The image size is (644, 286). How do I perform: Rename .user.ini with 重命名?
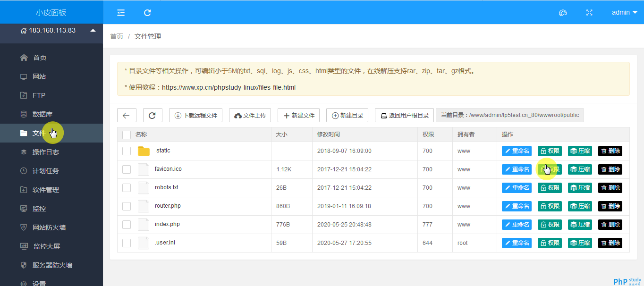517,243
